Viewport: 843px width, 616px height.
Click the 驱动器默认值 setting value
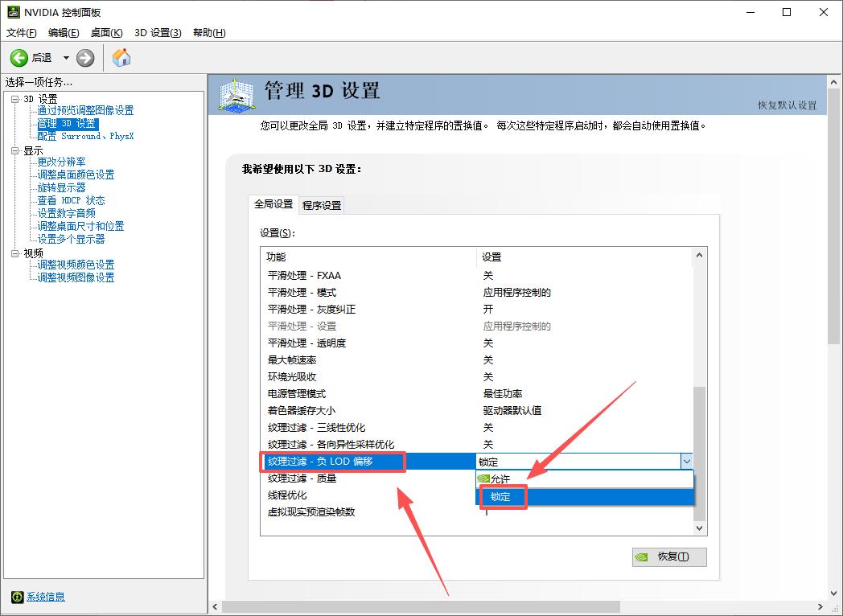(512, 411)
